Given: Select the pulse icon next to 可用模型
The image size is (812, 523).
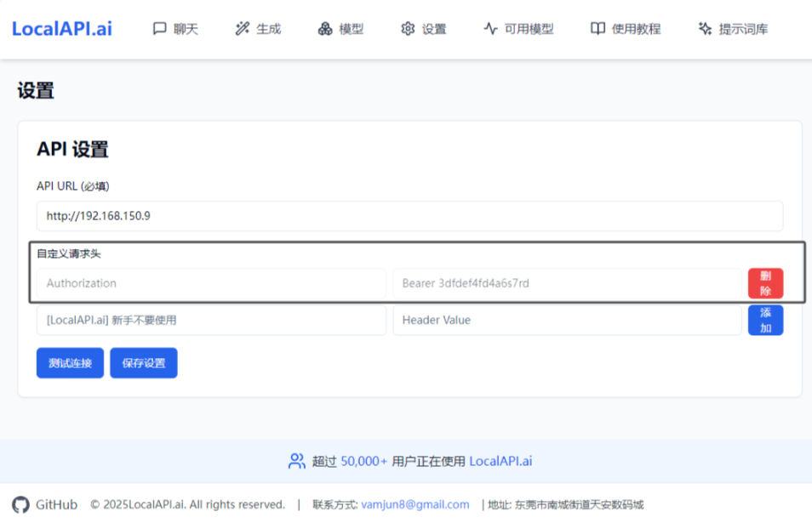Looking at the screenshot, I should (x=489, y=28).
